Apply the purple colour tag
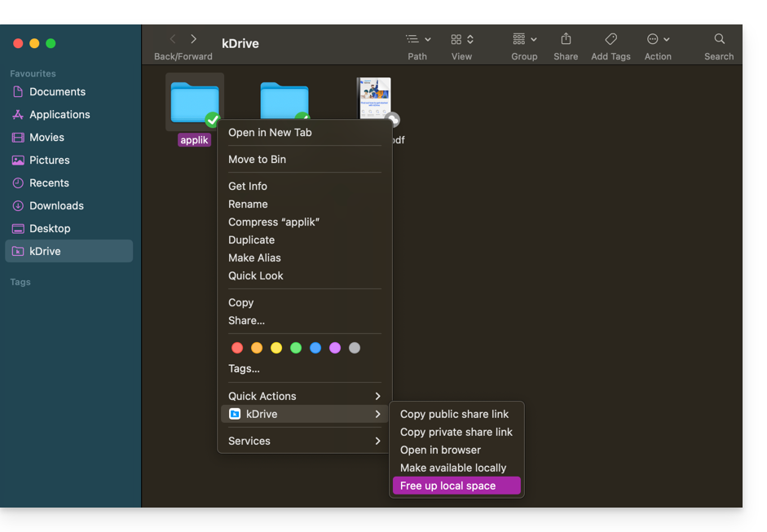Screen dimensions: 767x532 click(x=335, y=348)
